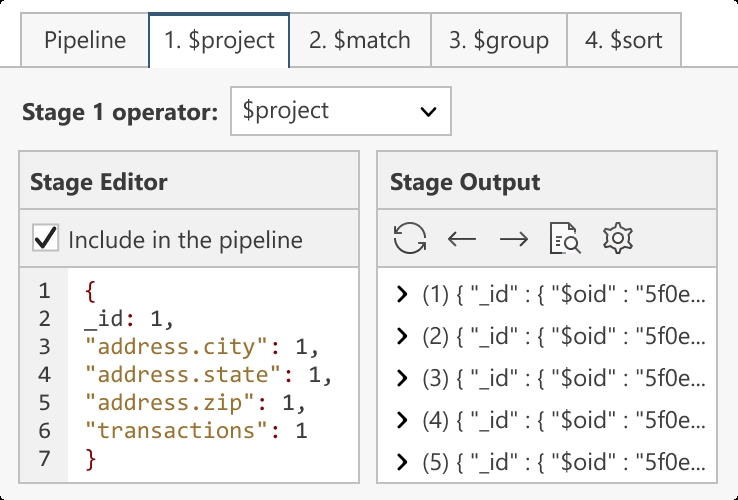The image size is (738, 500).
Task: Click line number 7 in editor gutter
Action: tap(44, 459)
